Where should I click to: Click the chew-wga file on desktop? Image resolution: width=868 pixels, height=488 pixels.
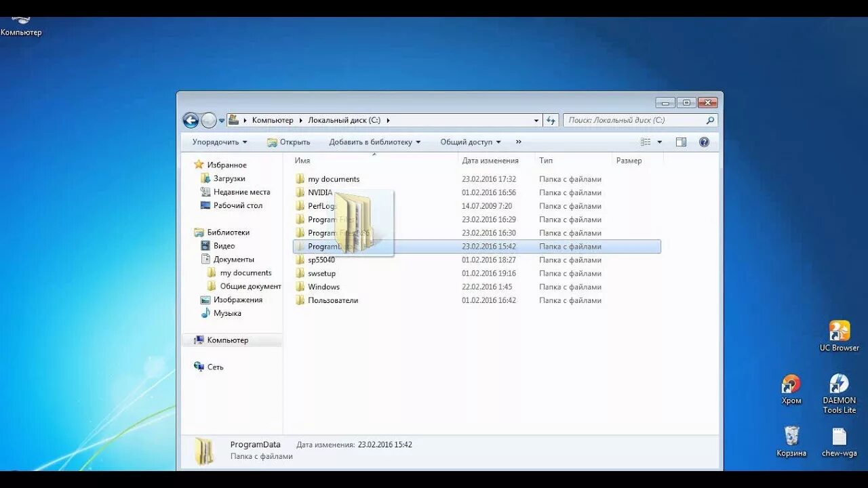pos(840,442)
